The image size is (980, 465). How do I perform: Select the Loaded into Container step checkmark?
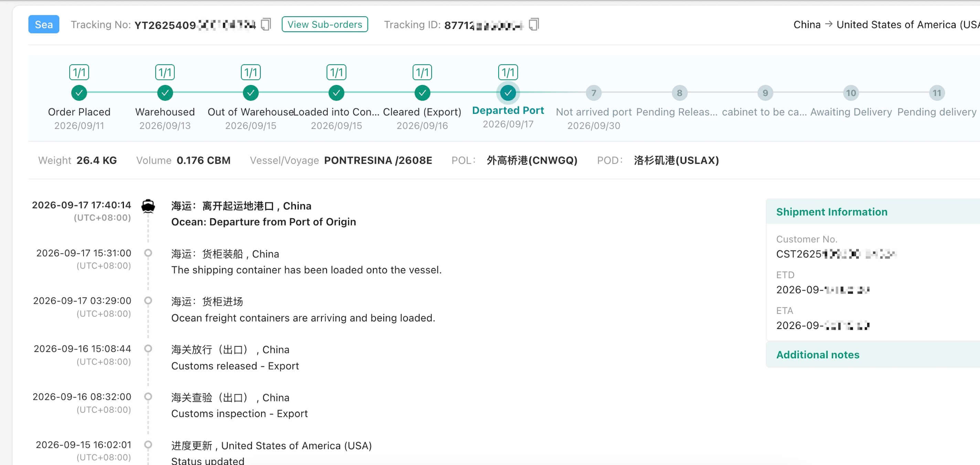click(337, 93)
